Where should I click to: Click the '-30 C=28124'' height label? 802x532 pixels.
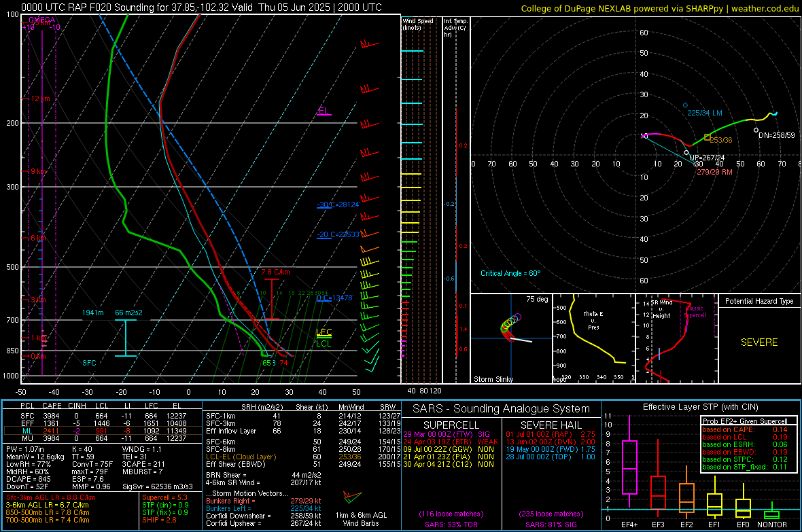pyautogui.click(x=338, y=205)
